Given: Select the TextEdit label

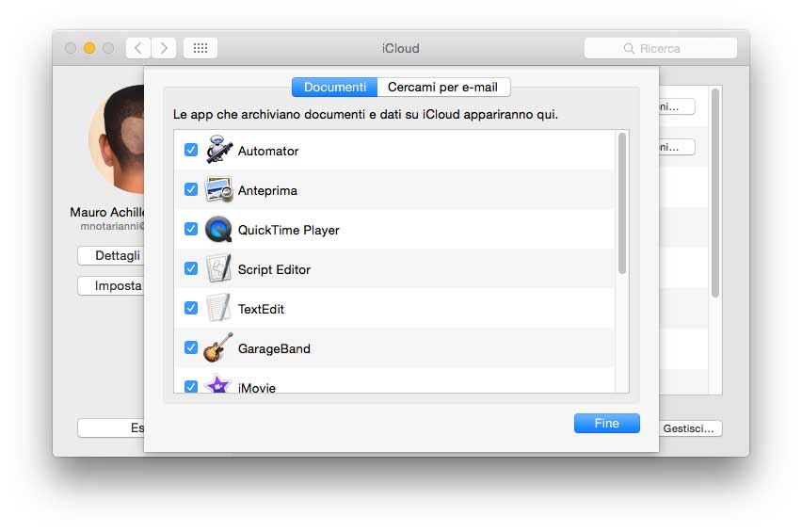Looking at the screenshot, I should [x=261, y=309].
